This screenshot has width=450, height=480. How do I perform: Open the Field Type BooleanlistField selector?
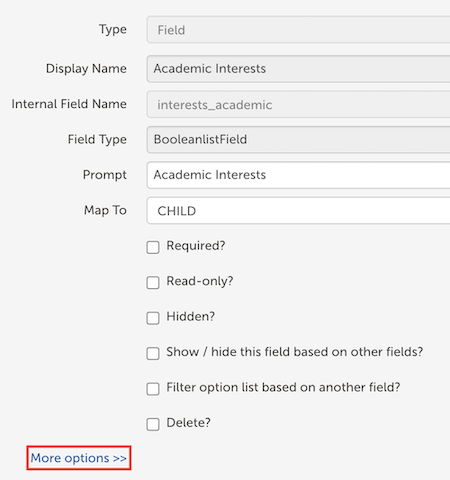tap(298, 140)
